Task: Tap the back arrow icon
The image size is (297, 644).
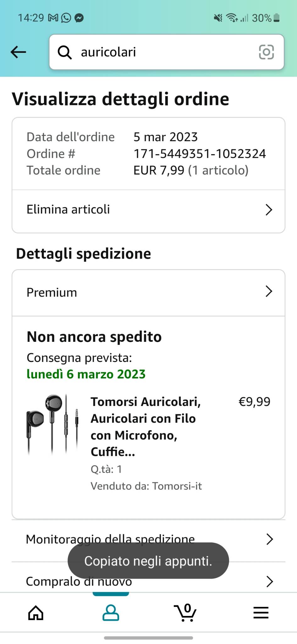Action: pos(18,52)
